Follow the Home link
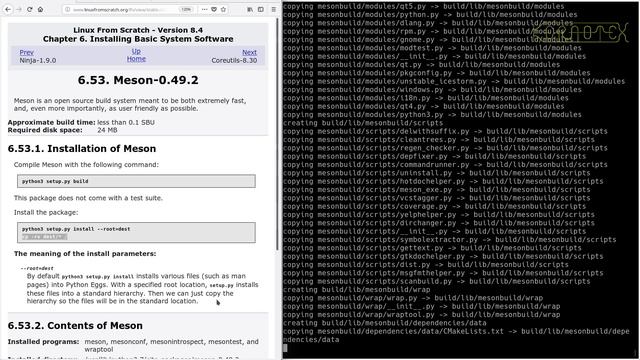The height and width of the screenshot is (360, 640). tap(136, 59)
